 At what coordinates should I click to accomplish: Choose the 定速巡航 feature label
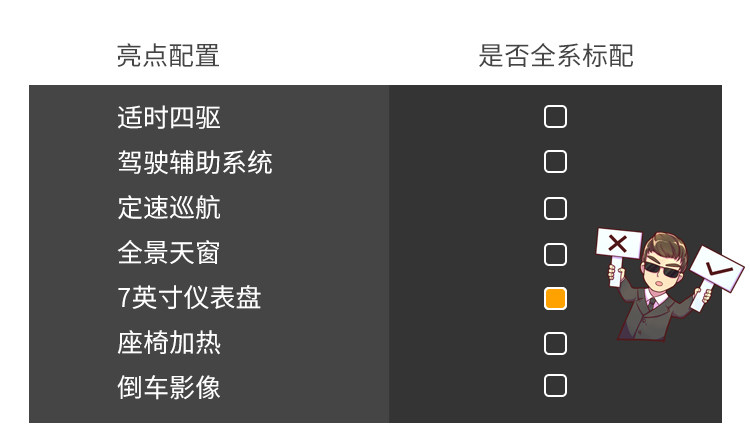tap(169, 208)
